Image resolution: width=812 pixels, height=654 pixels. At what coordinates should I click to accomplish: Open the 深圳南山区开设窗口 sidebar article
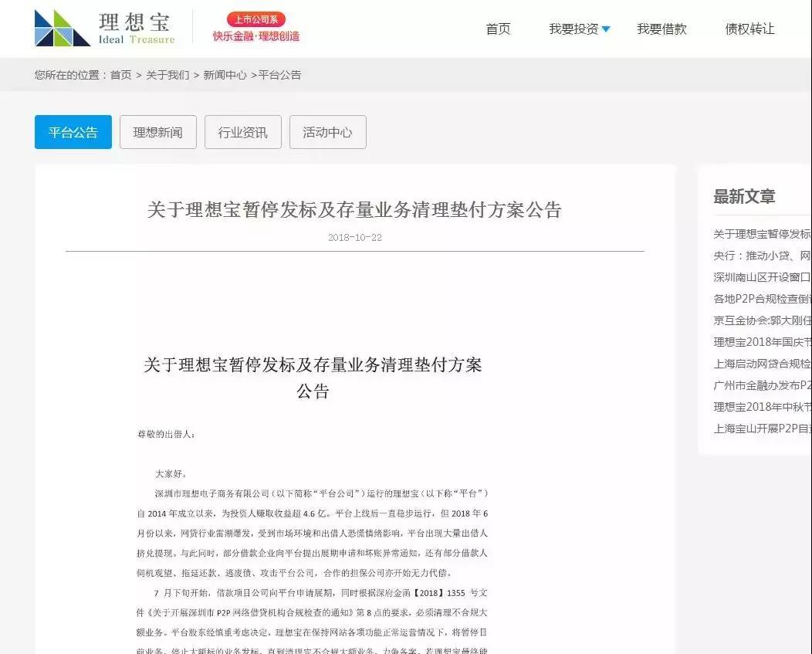pyautogui.click(x=762, y=277)
